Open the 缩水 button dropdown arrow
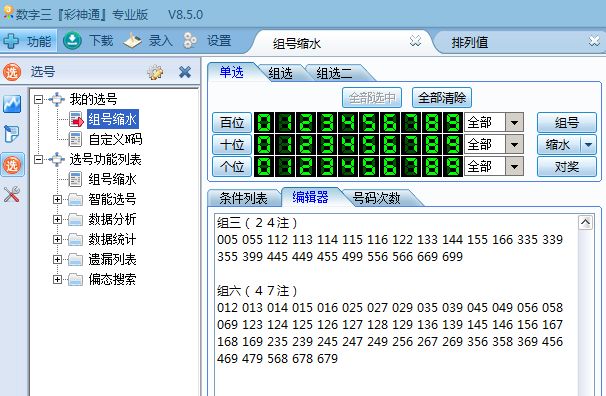This screenshot has height=396, width=606. click(x=589, y=145)
